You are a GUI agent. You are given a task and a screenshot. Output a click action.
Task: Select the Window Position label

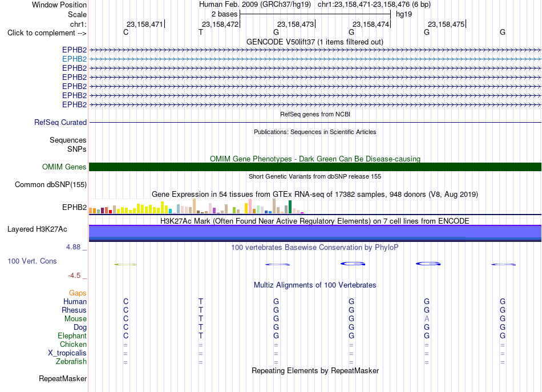(59, 5)
